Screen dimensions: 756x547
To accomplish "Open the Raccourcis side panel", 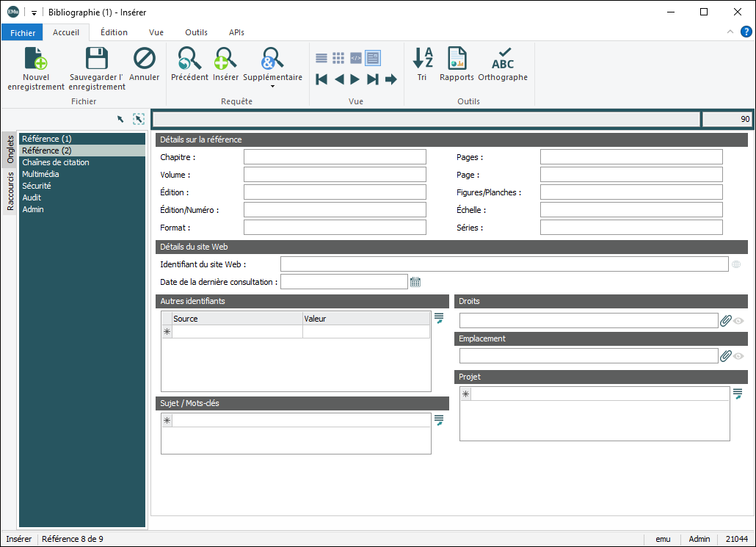I will tap(10, 191).
